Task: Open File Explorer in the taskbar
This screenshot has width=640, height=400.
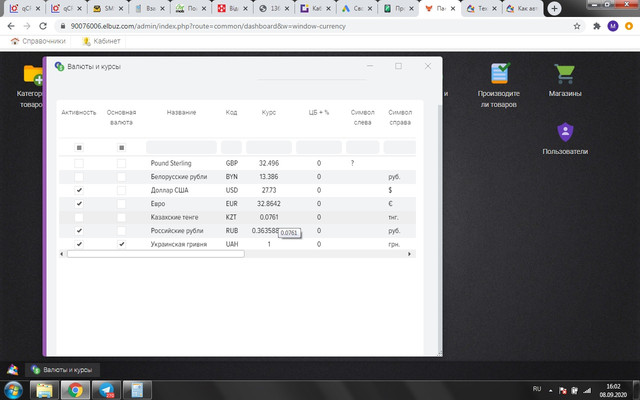Action: tap(44, 390)
